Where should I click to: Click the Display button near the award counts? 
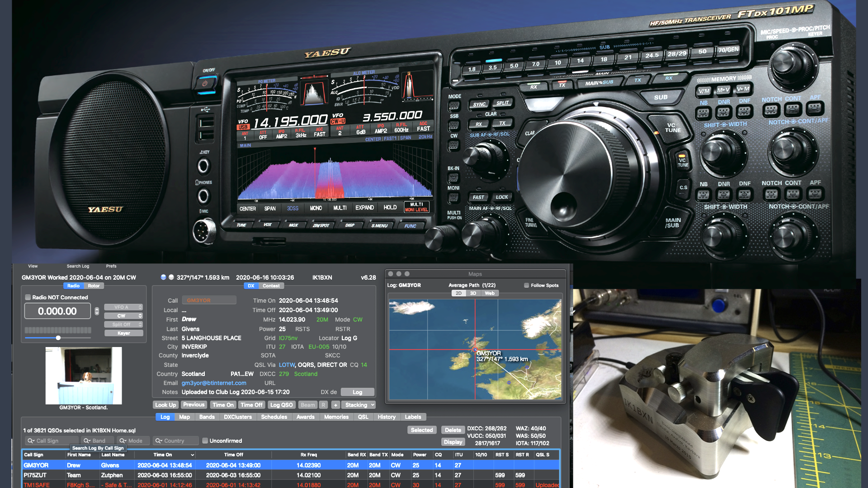[x=453, y=442]
